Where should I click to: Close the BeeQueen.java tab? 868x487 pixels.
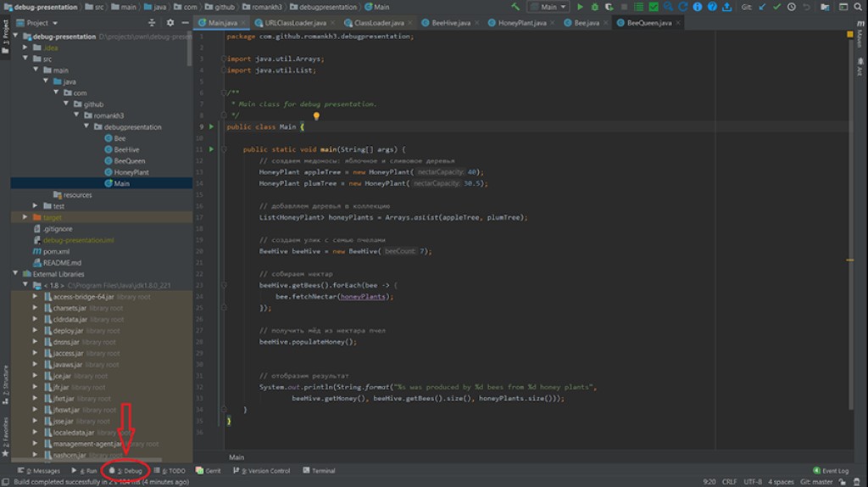(x=678, y=23)
